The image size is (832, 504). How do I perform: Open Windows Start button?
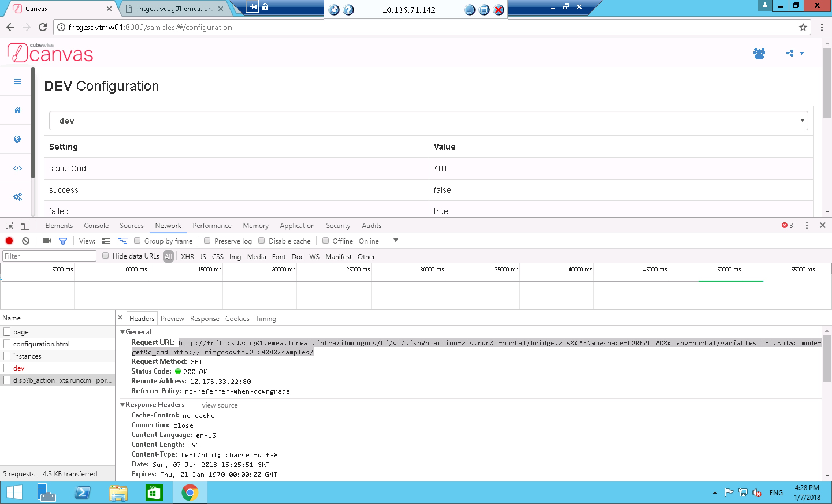tap(14, 492)
